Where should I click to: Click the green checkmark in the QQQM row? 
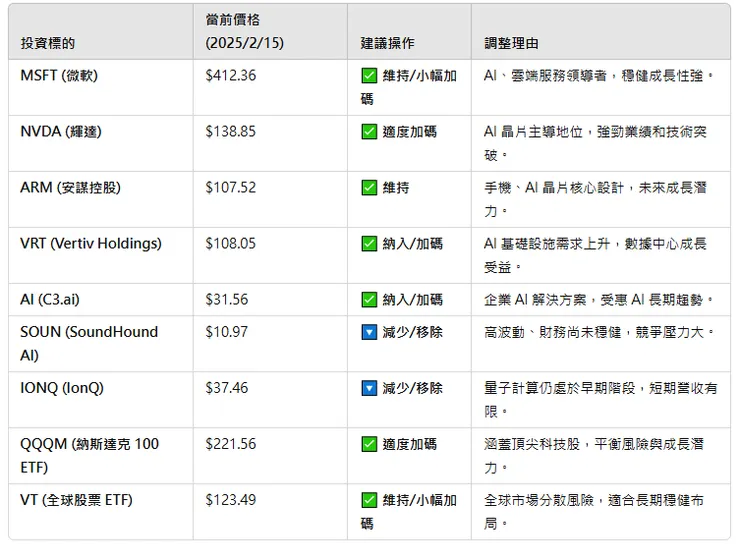coord(369,443)
